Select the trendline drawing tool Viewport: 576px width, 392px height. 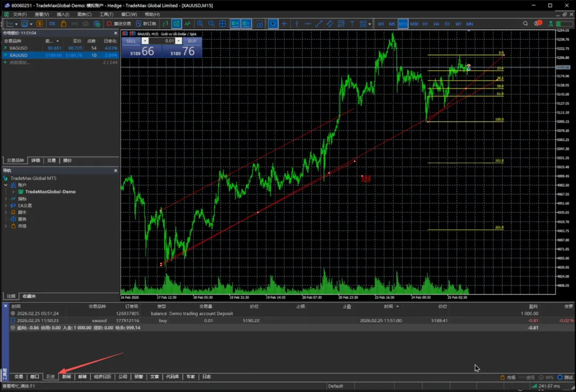(x=319, y=23)
